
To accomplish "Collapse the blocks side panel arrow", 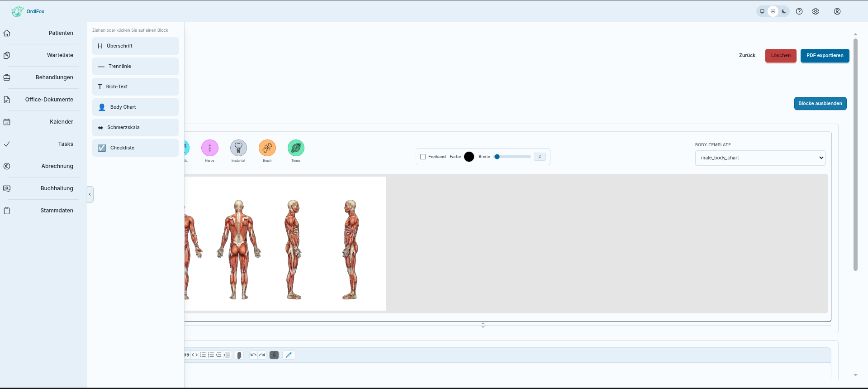I will [90, 194].
